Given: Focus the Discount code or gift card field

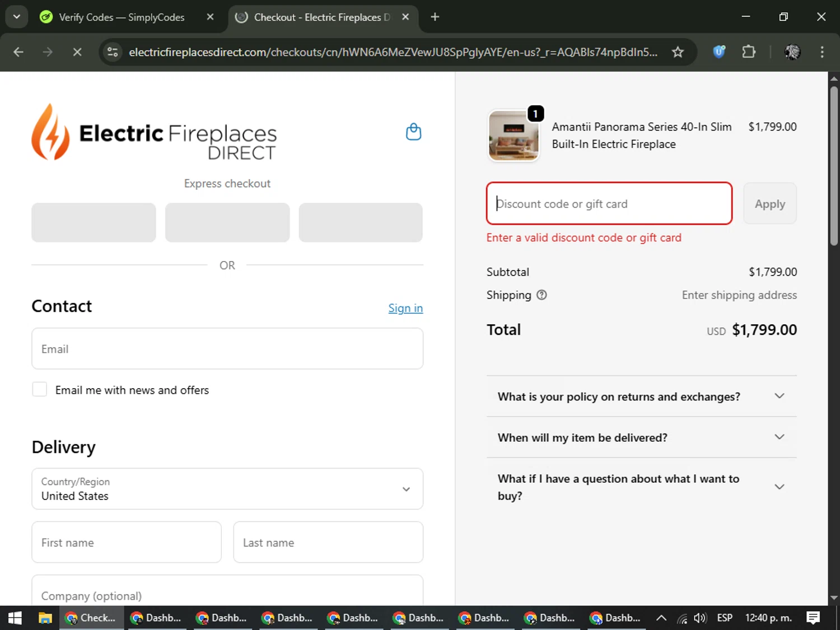Looking at the screenshot, I should click(x=609, y=203).
